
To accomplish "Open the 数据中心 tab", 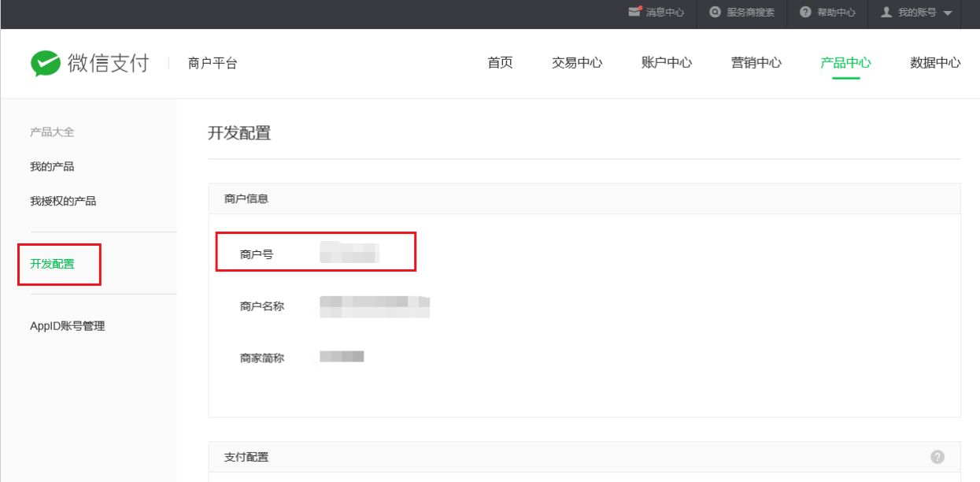I will click(x=935, y=63).
